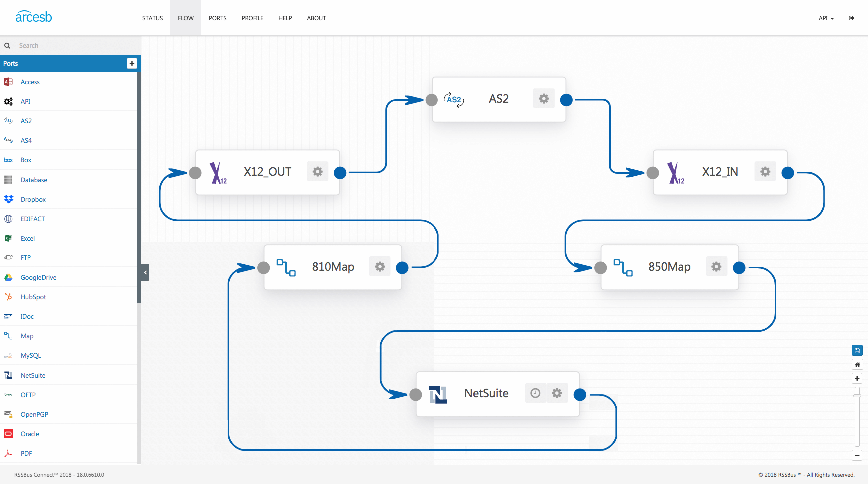The height and width of the screenshot is (484, 868).
Task: Zoom out with the minus button
Action: (x=857, y=455)
